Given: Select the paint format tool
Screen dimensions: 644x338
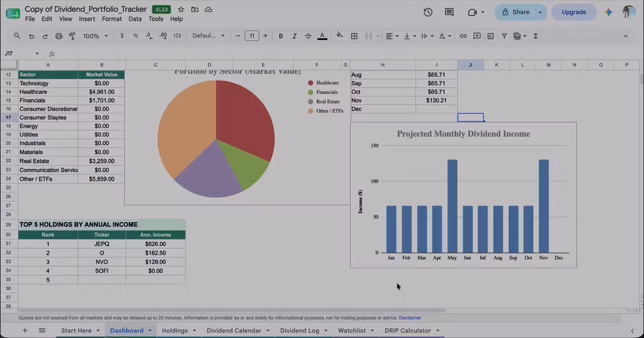Looking at the screenshot, I should [x=72, y=36].
